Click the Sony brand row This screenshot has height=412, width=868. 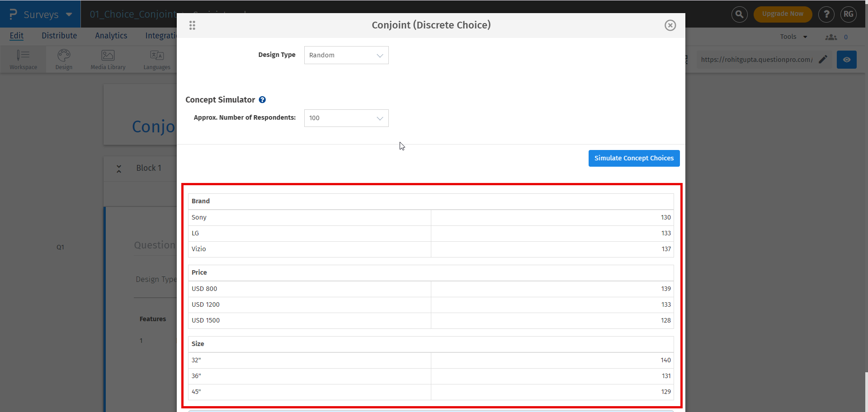point(431,218)
